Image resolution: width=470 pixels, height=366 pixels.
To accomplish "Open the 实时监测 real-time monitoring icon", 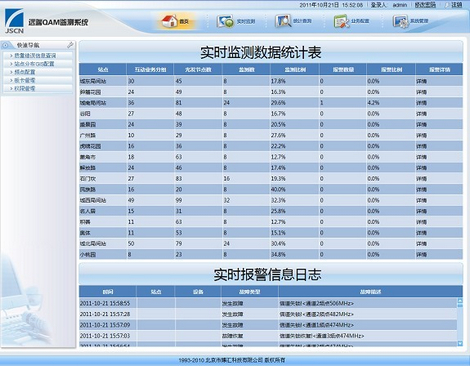I will (226, 21).
